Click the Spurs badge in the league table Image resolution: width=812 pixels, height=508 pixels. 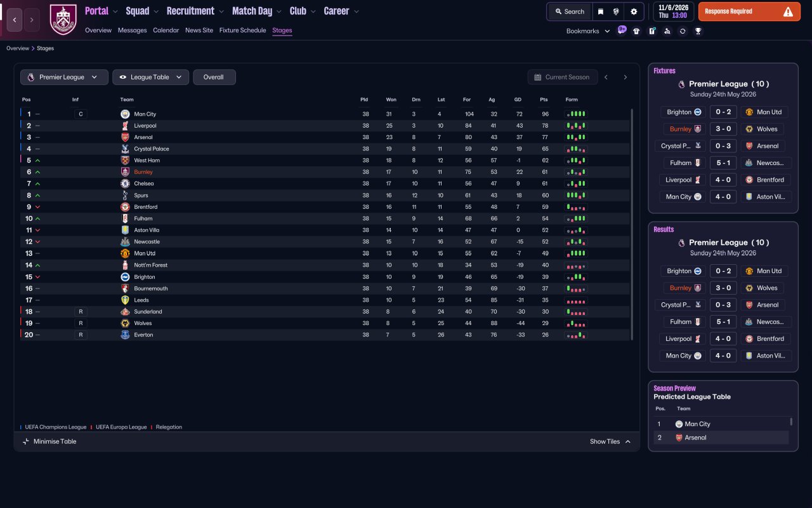tap(125, 196)
